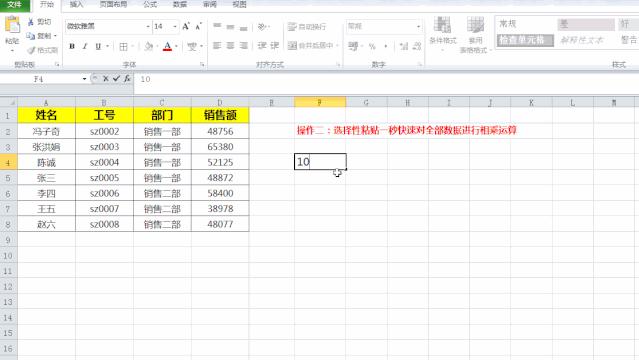
Task: Open the font size dropdown
Action: point(175,27)
